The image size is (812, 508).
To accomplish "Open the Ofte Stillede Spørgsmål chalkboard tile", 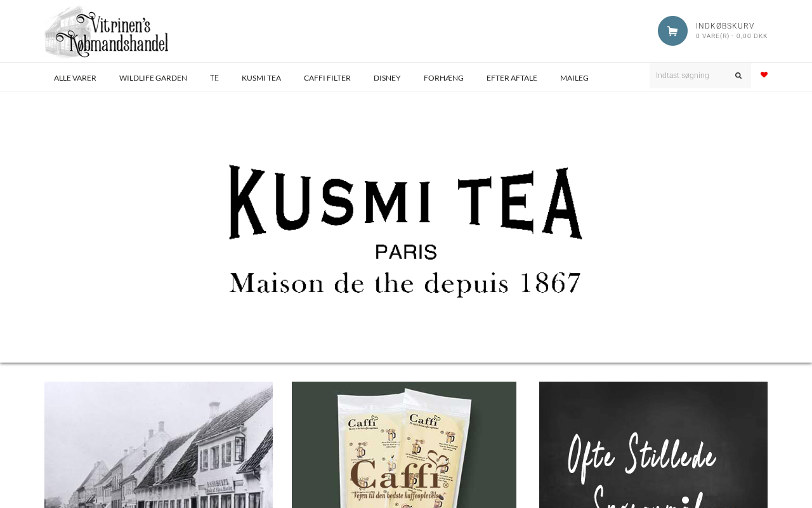I will (x=653, y=444).
